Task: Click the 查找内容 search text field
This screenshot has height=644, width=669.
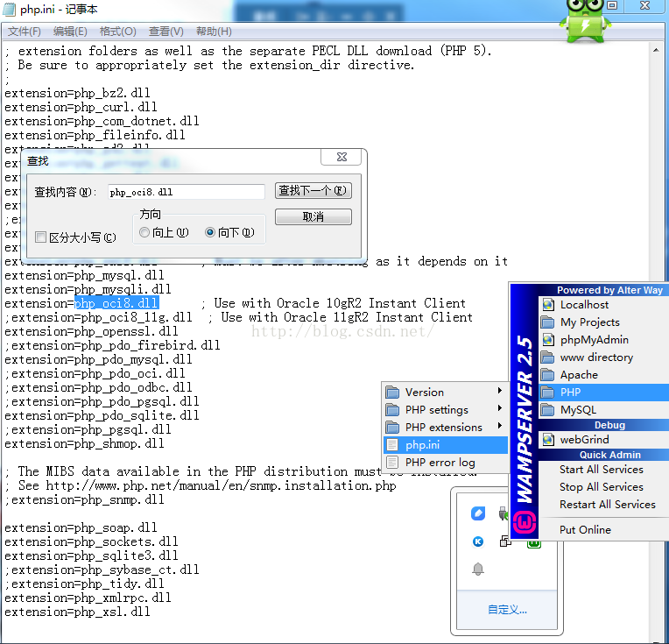Action: pos(186,192)
